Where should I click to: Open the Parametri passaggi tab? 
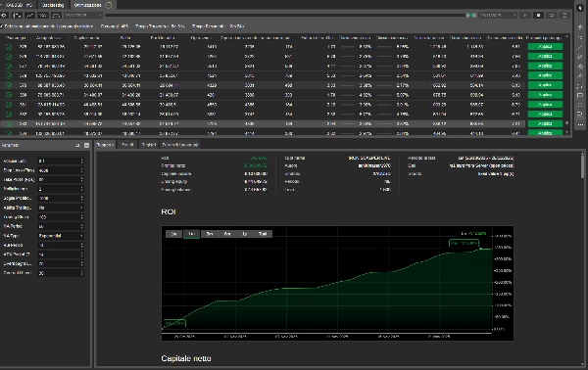(x=180, y=145)
